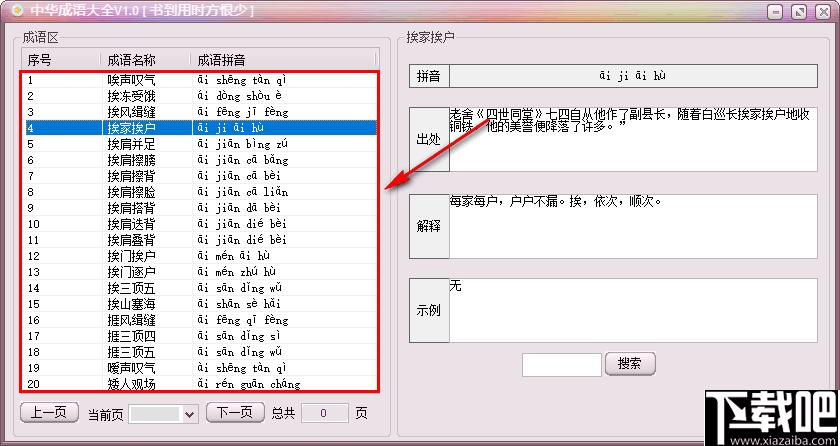Select idiom row 挨肩迭背

(200, 224)
